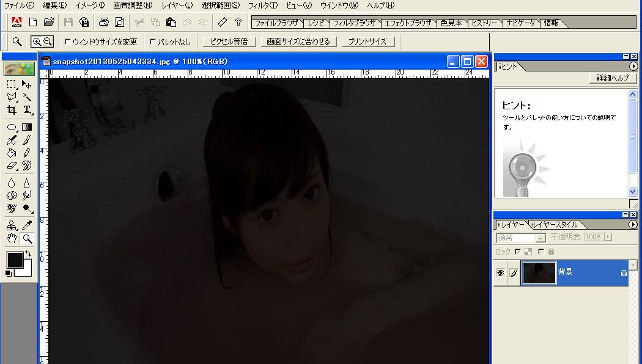The width and height of the screenshot is (642, 364).
Task: Enable ウィンドウサイズを変更 checkbox
Action: [68, 42]
